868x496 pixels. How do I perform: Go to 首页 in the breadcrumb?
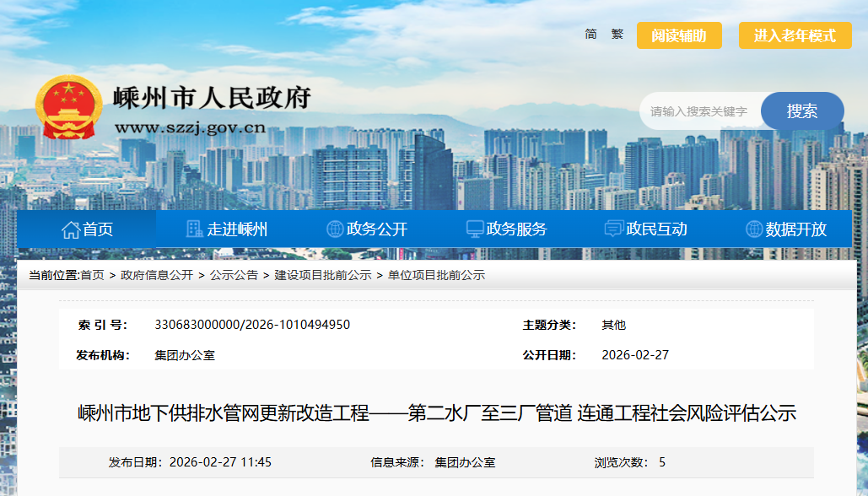(x=93, y=275)
